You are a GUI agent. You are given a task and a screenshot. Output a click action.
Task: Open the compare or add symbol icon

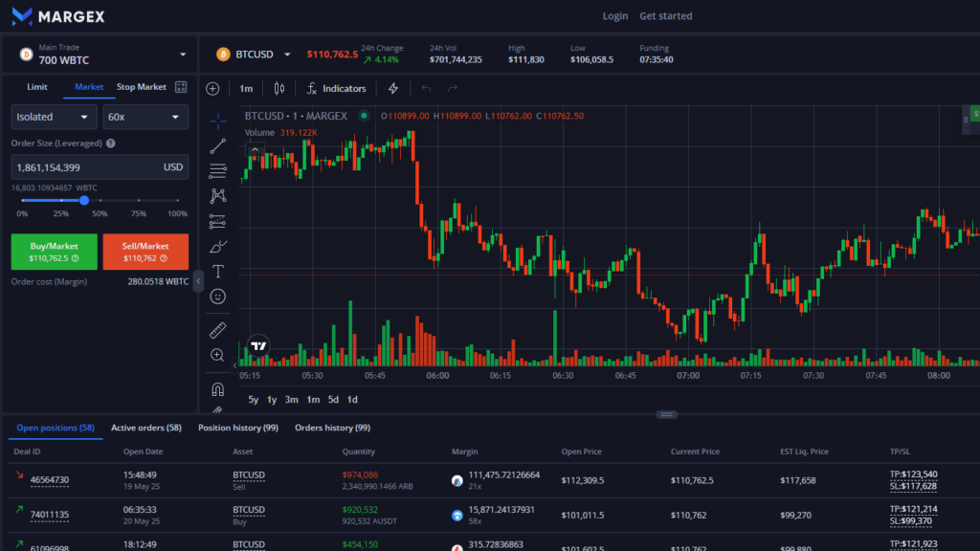point(212,89)
